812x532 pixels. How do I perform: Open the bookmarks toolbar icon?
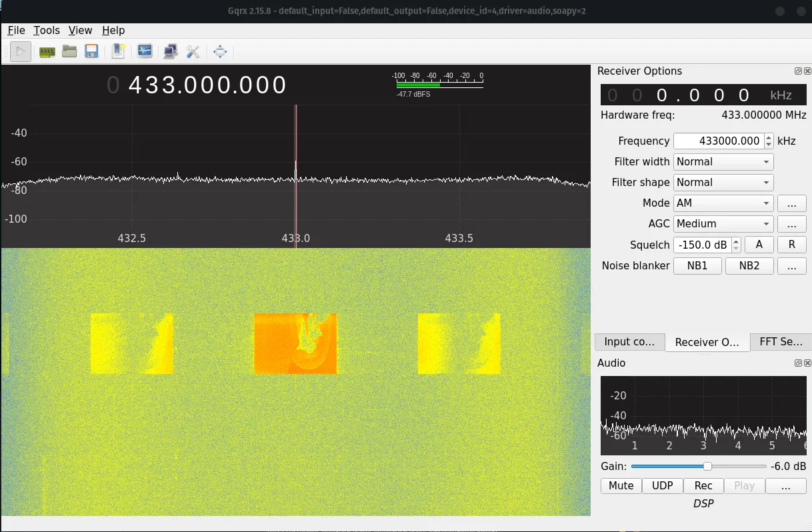118,51
